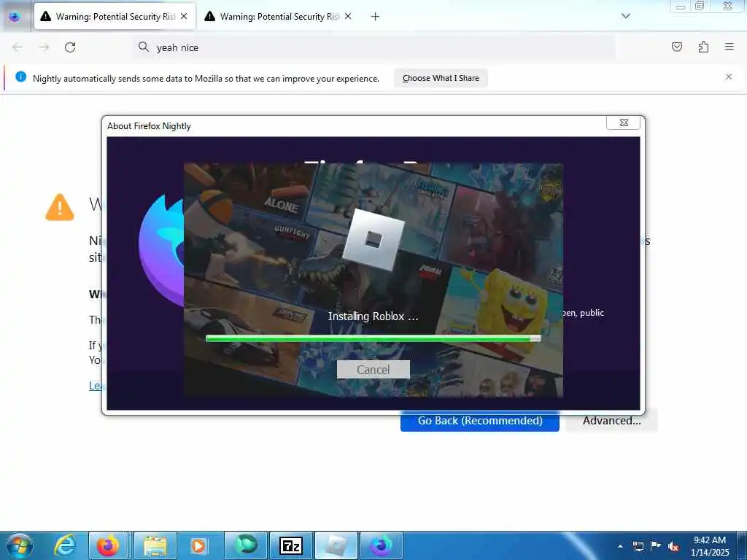
Task: Click the Firefox Nightly logo in About dialog
Action: (x=161, y=250)
